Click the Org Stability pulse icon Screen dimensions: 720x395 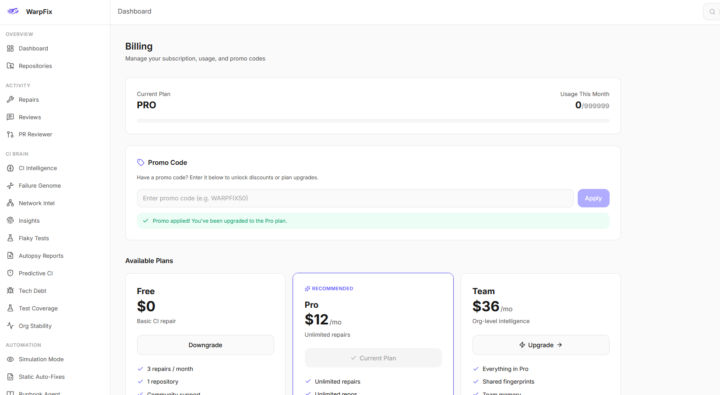click(x=10, y=326)
